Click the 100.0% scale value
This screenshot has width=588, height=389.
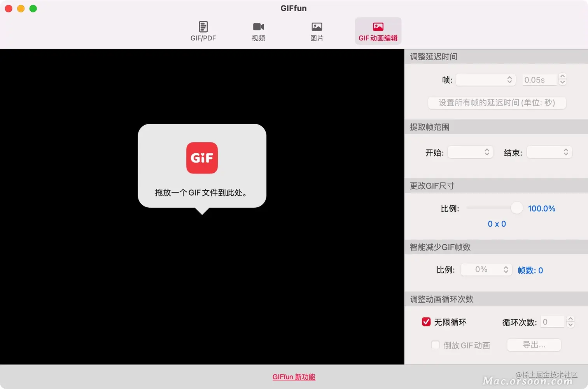point(541,209)
